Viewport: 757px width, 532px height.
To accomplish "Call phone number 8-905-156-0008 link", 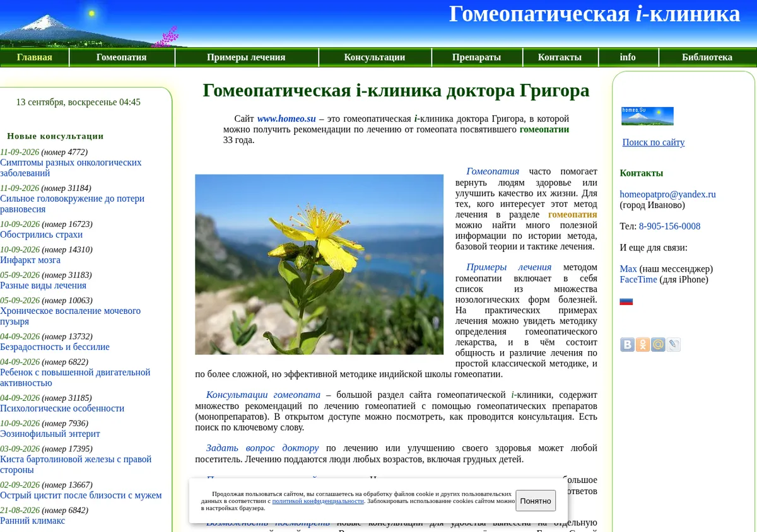I will pos(669,226).
